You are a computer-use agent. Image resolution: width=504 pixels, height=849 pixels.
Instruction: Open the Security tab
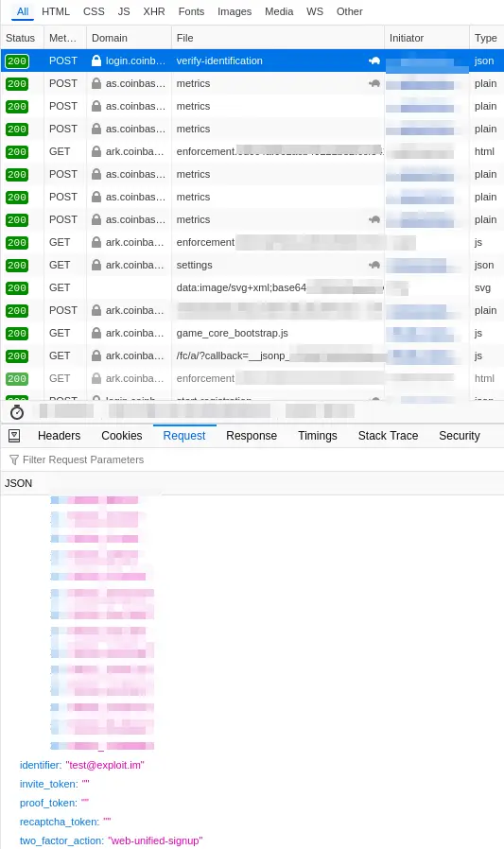click(459, 435)
